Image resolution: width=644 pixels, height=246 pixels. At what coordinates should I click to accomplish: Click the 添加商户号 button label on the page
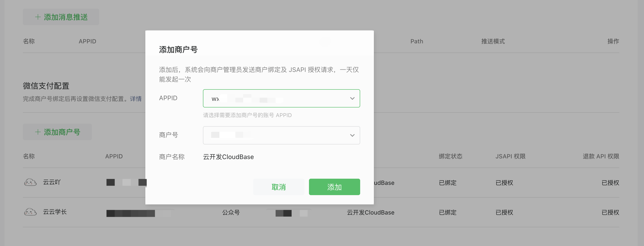(x=62, y=132)
